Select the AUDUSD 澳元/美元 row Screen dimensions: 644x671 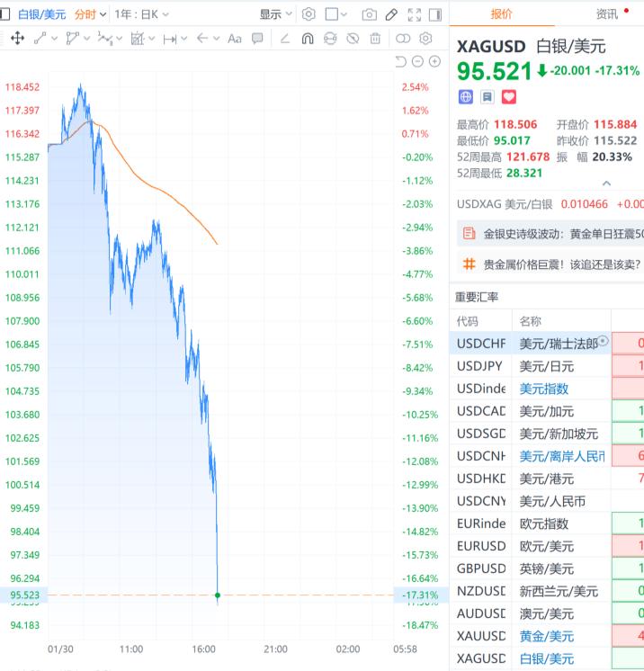pyautogui.click(x=547, y=613)
